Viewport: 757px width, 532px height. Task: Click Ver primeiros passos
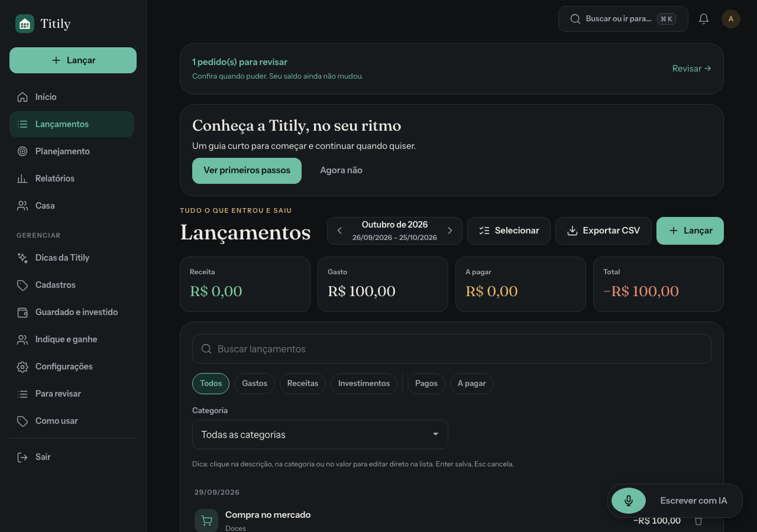pyautogui.click(x=247, y=171)
